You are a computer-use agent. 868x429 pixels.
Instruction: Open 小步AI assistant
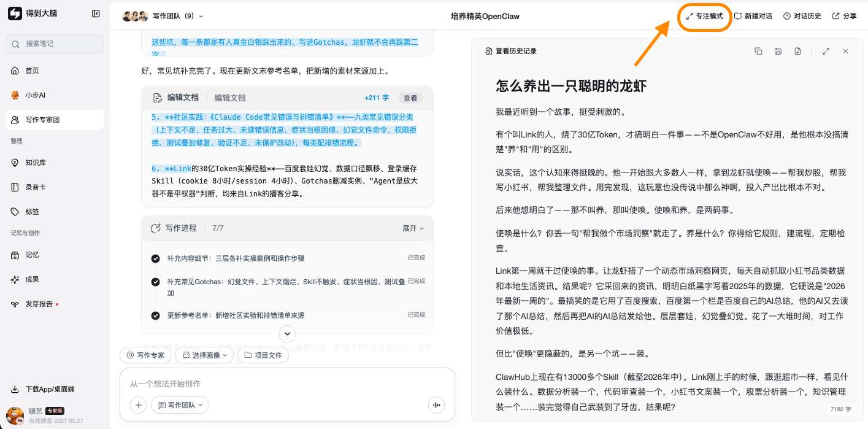55,95
